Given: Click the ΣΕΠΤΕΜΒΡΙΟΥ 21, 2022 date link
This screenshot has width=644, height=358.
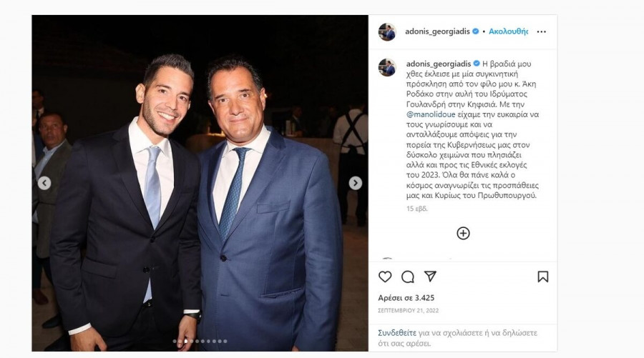Looking at the screenshot, I should point(409,310).
